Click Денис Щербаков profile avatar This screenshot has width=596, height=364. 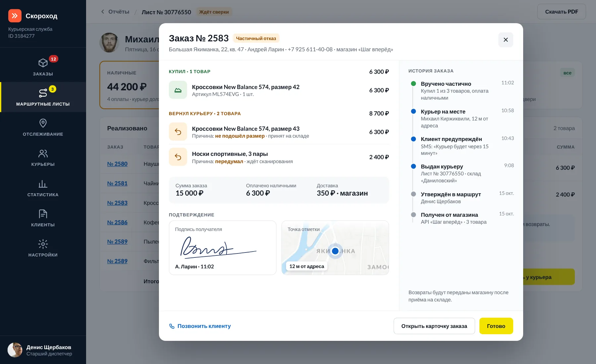click(15, 350)
